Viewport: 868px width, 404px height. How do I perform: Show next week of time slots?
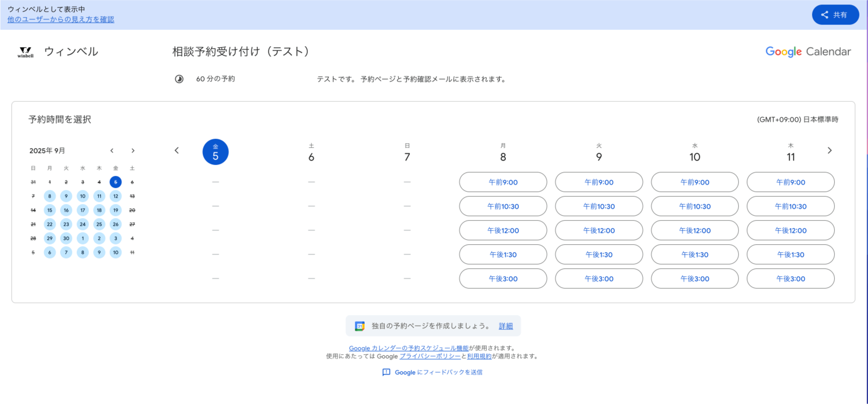tap(829, 150)
